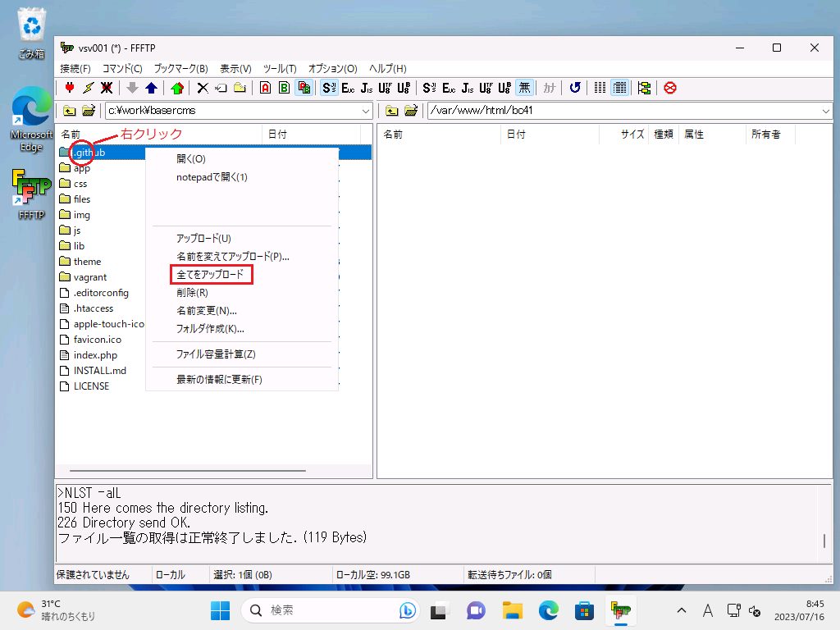Click the Refresh file list icon
Screen dimensions: 840x630
click(x=575, y=88)
